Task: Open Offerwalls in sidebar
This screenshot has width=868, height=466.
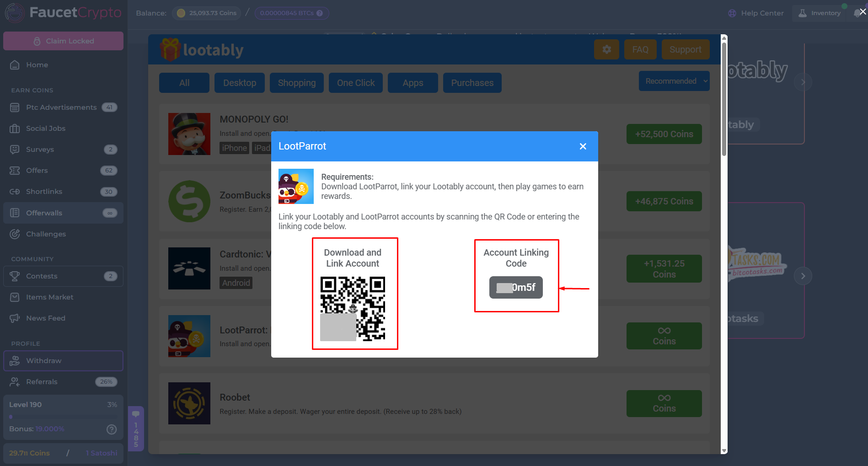Action: [63, 213]
